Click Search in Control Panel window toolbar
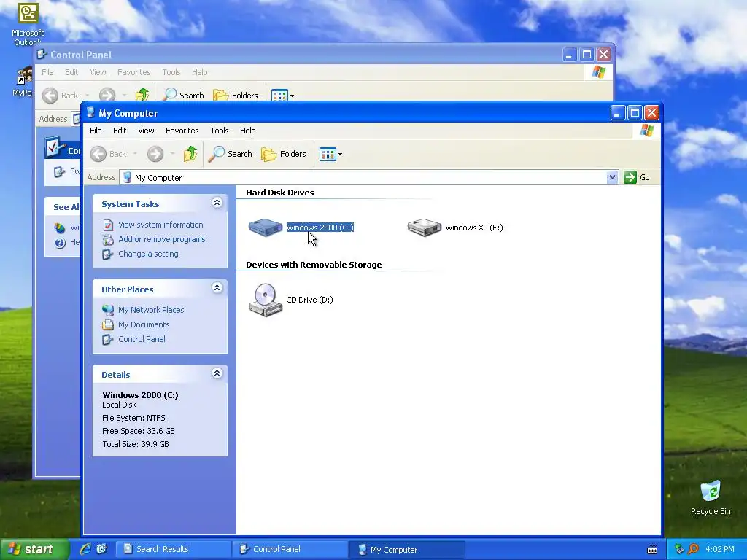This screenshot has width=747, height=560. pos(184,95)
